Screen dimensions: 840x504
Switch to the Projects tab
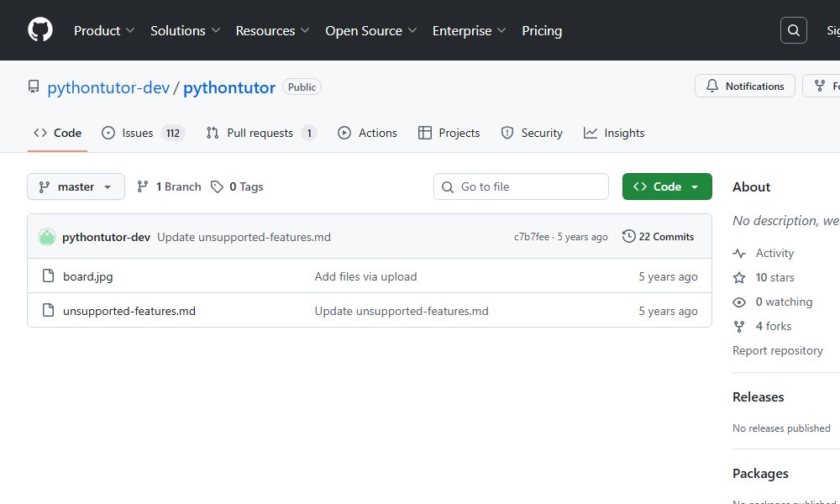(x=449, y=133)
